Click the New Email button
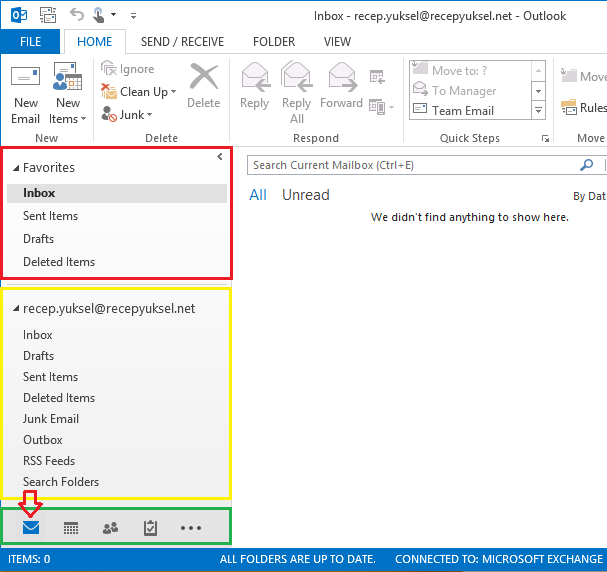 (x=25, y=95)
